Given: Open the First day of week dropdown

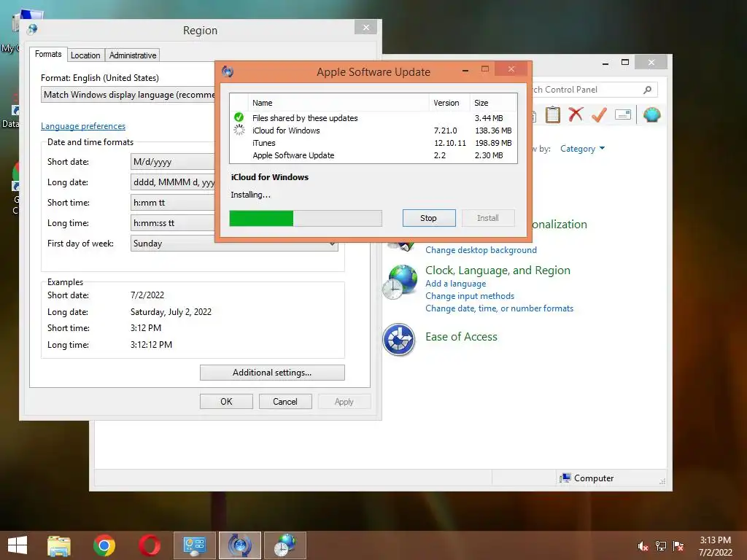Looking at the screenshot, I should [x=234, y=244].
